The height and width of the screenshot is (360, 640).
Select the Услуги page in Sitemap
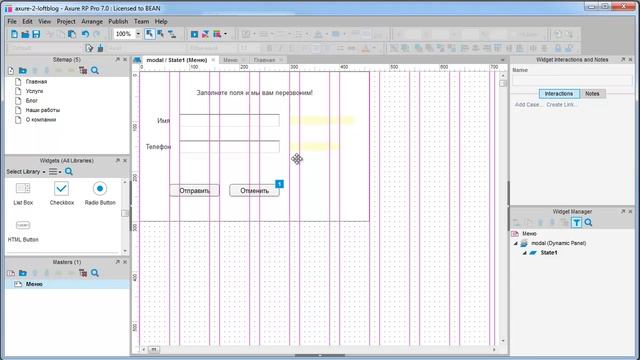pos(34,91)
